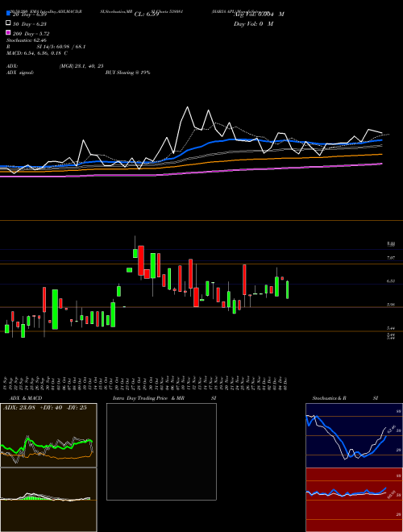The height and width of the screenshot is (532, 403).
Task: Select the '200 Day - 5.72' label
Action: pos(31,34)
